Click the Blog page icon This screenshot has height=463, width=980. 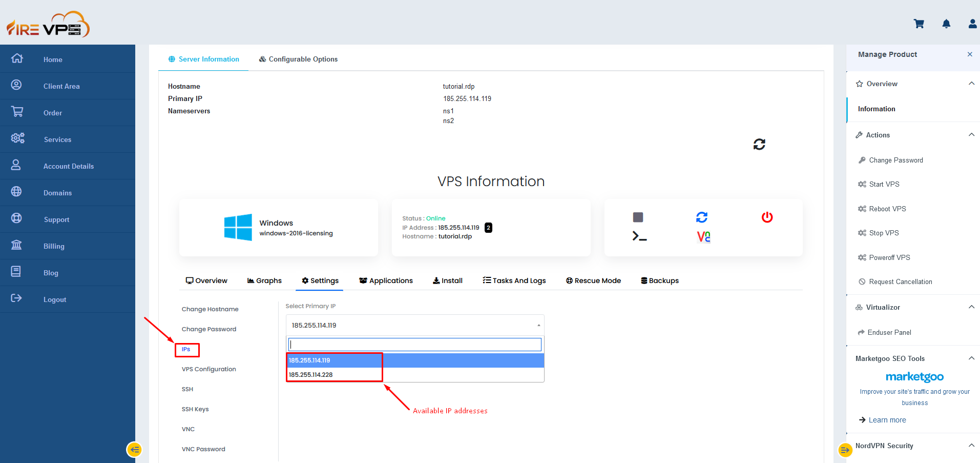(16, 272)
